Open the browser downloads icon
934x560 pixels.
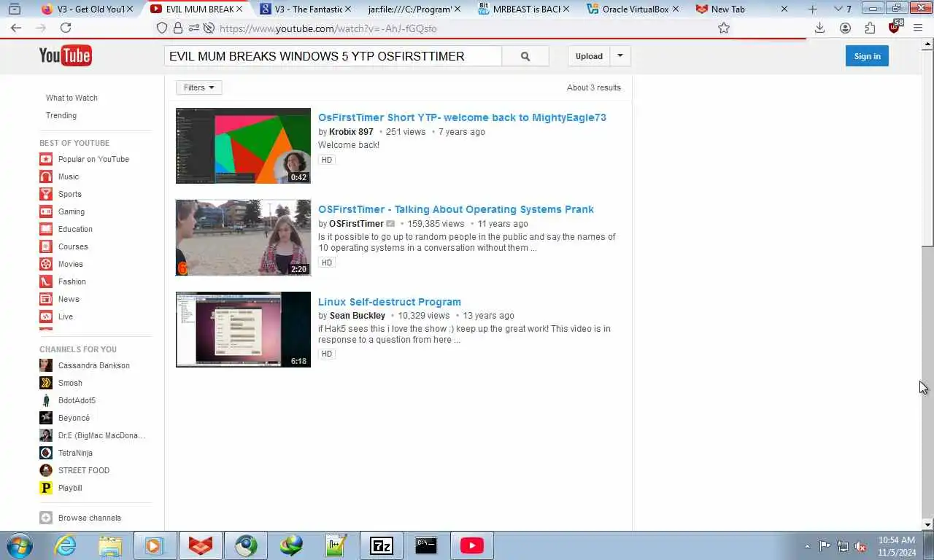(x=819, y=28)
